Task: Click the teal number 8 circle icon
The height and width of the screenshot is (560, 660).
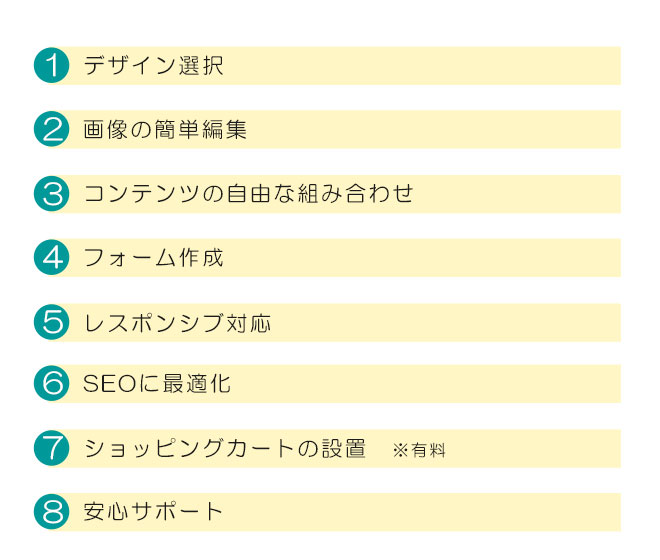Action: click(51, 512)
